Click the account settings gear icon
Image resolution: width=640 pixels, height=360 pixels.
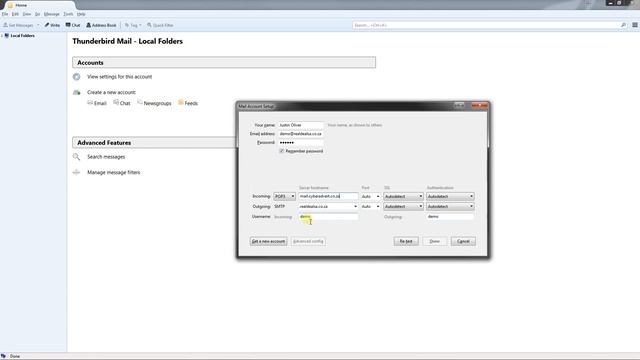76,77
